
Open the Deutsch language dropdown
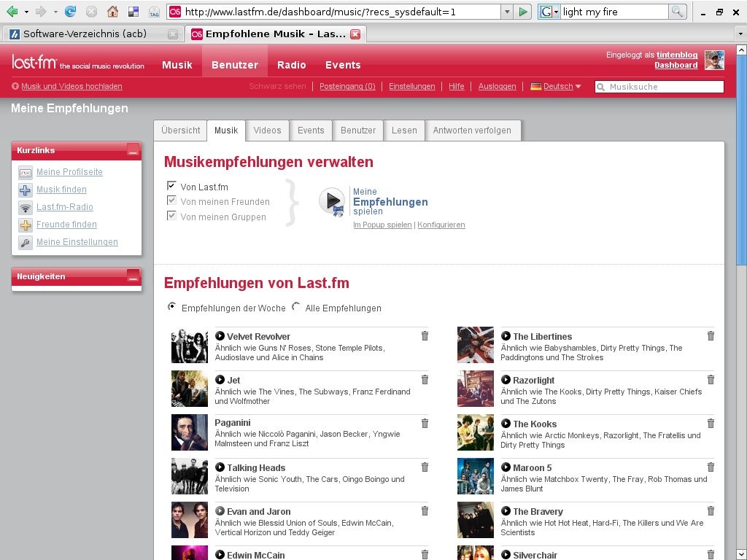[556, 86]
